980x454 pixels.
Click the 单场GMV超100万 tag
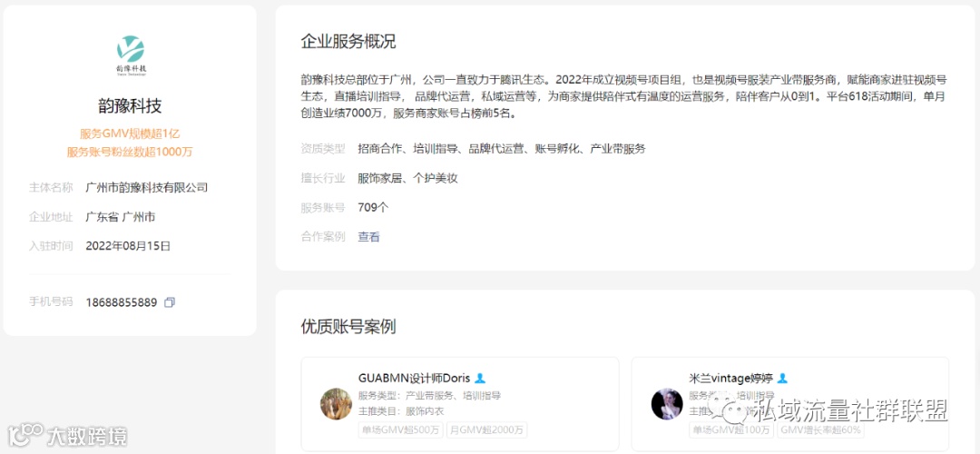coord(731,429)
